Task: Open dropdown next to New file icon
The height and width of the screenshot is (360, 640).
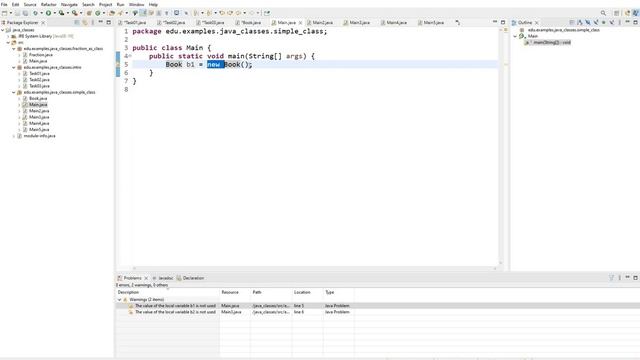Action: click(x=11, y=13)
